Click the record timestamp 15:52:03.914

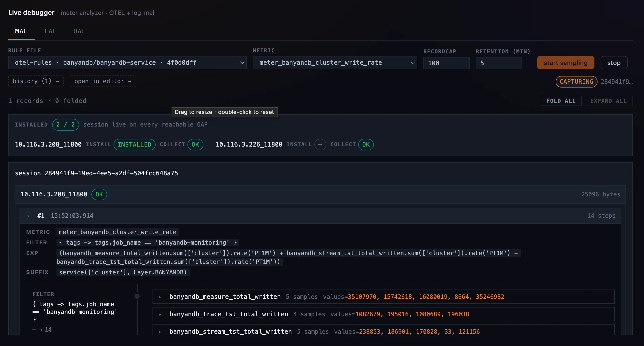[x=72, y=216]
